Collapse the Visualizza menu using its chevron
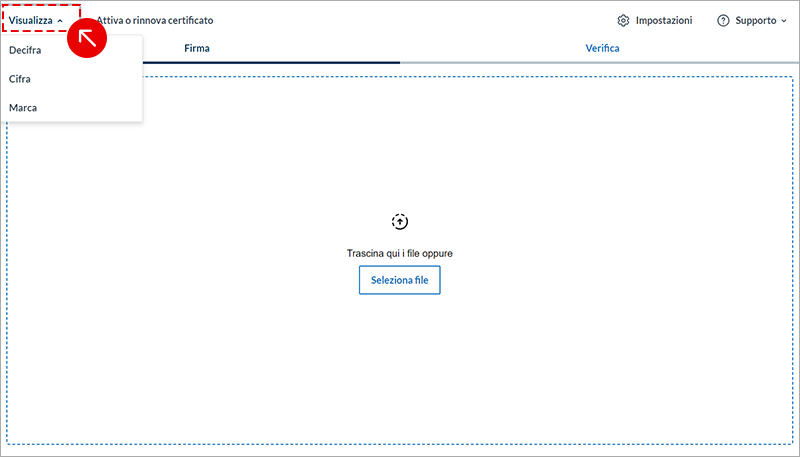800x457 pixels. tap(60, 21)
